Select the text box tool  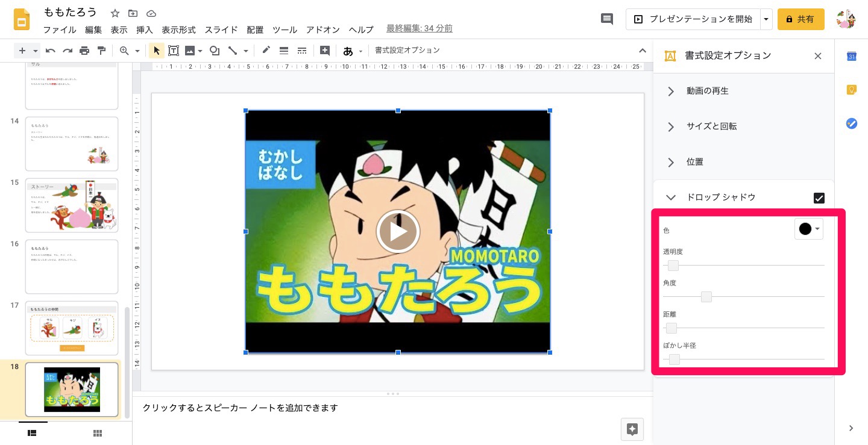[174, 51]
